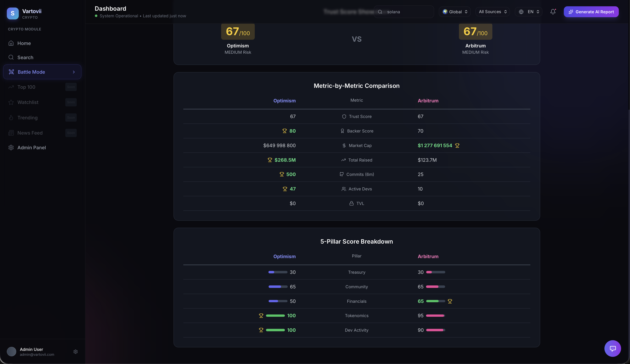This screenshot has height=364, width=630.
Task: Open the Search sidebar item
Action: tap(25, 57)
